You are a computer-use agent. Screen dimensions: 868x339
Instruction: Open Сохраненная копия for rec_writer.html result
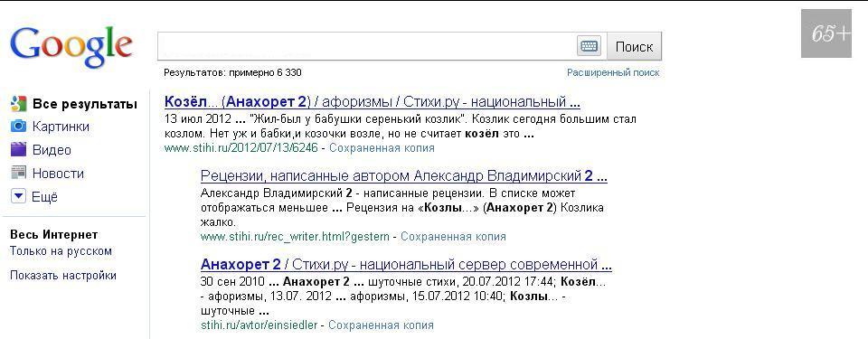(x=453, y=237)
